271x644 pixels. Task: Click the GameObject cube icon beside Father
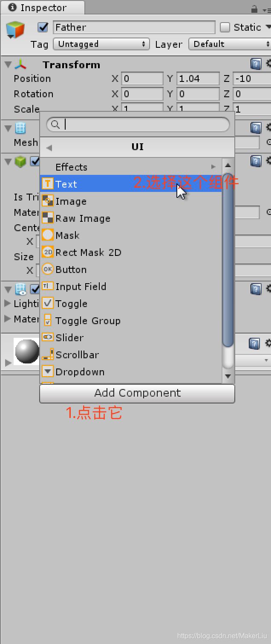15,30
